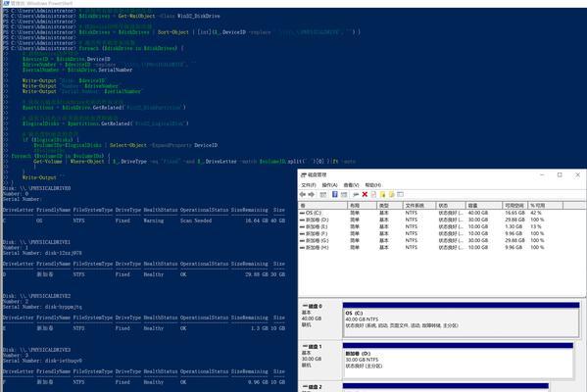Screen dimensions: 587x392
Task: Click the 'Warning' health status in PowerShell output
Action: (x=154, y=220)
